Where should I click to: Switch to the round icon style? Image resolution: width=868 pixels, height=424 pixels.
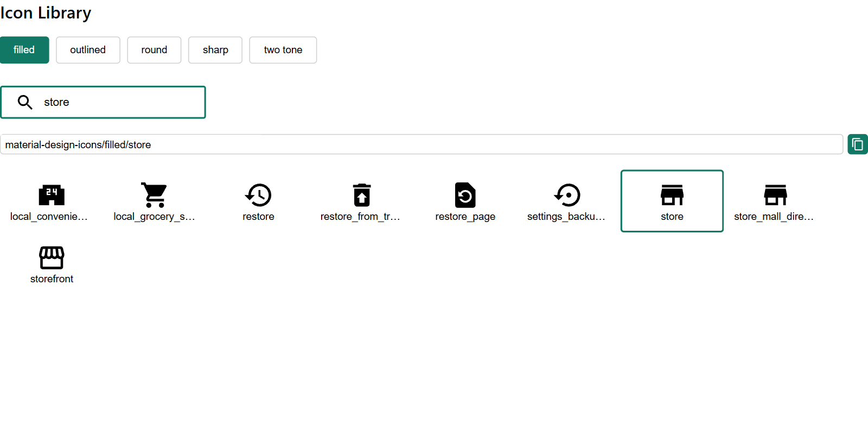coord(154,50)
